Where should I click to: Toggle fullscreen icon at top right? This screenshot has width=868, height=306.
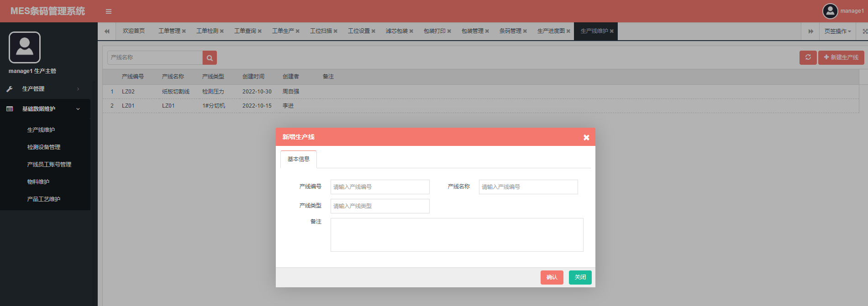865,31
